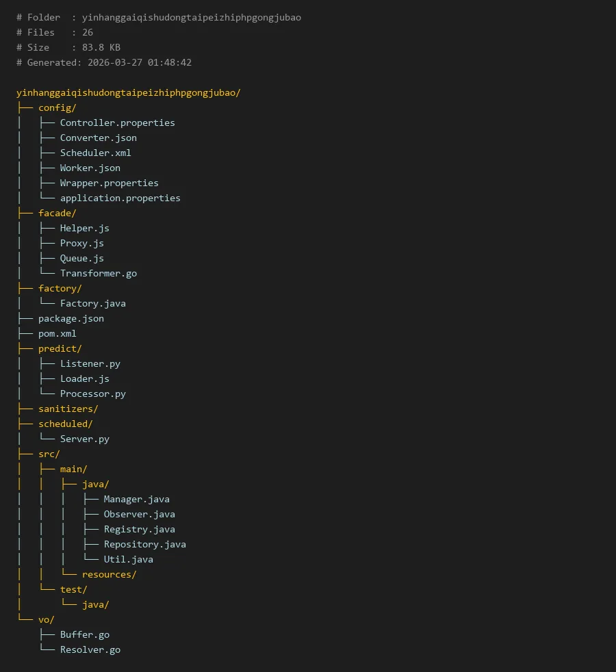The height and width of the screenshot is (672, 616).
Task: Click the application.properties file entry
Action: pos(120,198)
